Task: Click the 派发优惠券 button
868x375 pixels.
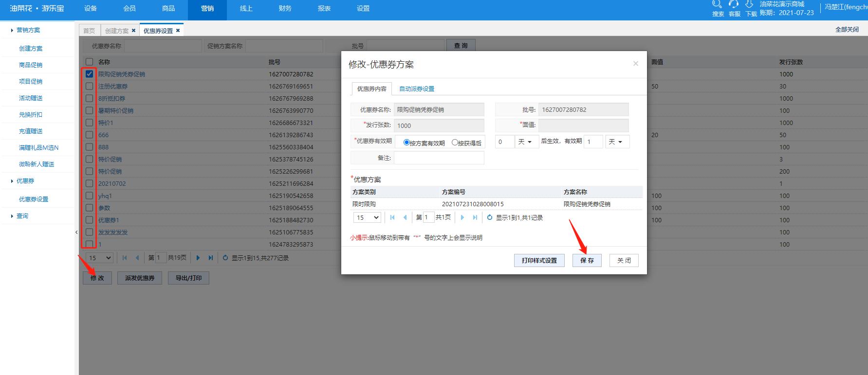Action: (140, 278)
